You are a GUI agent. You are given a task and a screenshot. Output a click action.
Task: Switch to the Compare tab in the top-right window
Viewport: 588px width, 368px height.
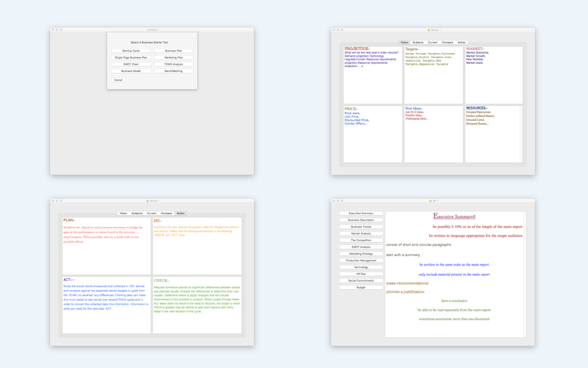448,43
